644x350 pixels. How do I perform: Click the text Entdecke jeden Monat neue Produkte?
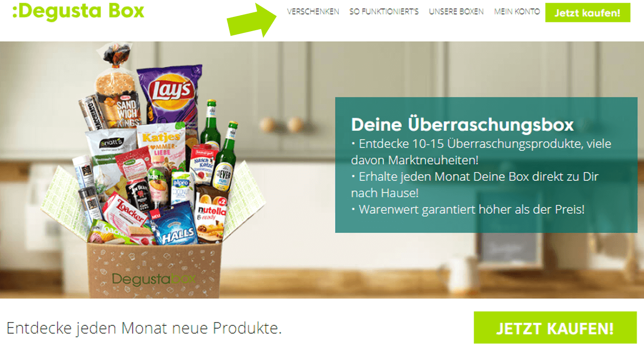tap(145, 328)
